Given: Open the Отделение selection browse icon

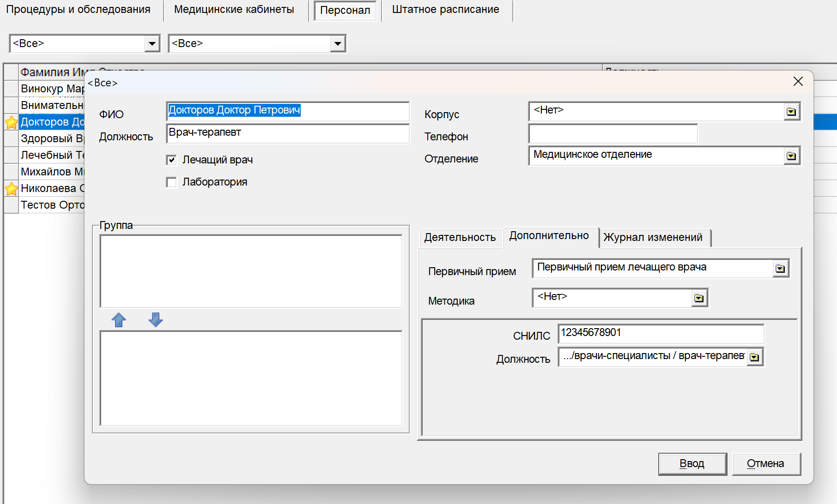Looking at the screenshot, I should tap(791, 156).
